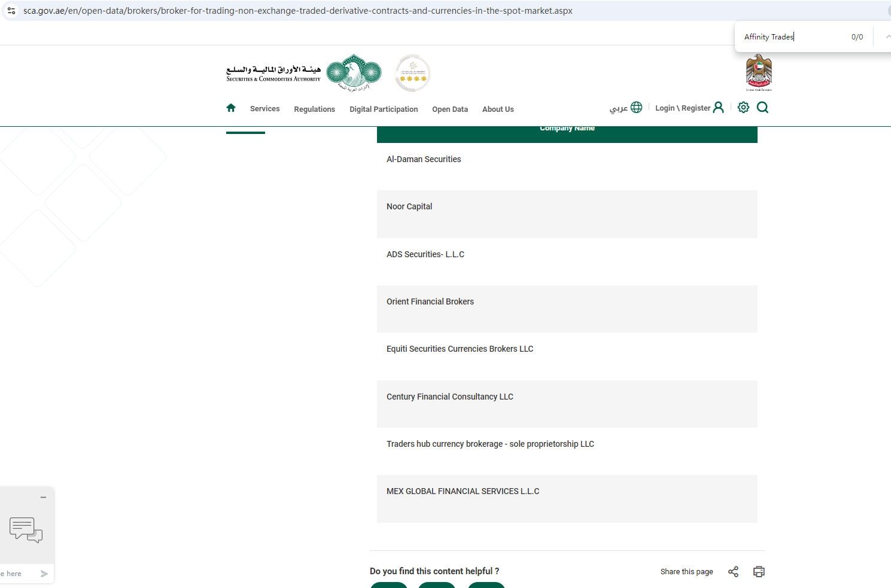This screenshot has width=891, height=588.
Task: Select the ADS Securities- L.L.C row
Action: tap(567, 261)
